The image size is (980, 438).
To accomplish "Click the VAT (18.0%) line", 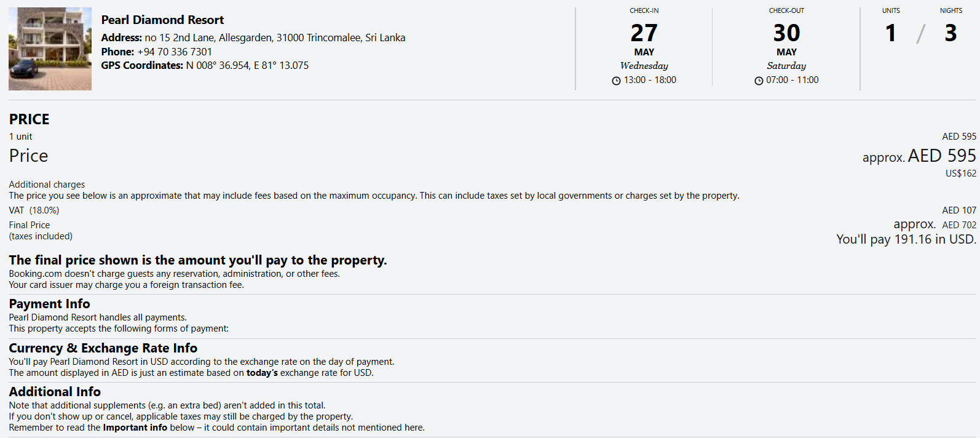I will 34,210.
